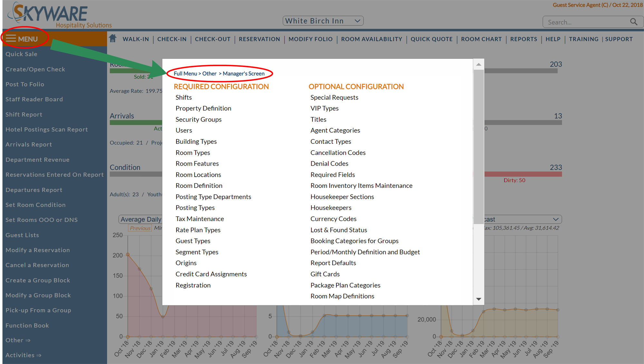Select QUICK QUOTE in navigation bar
This screenshot has height=364, width=644.
431,39
